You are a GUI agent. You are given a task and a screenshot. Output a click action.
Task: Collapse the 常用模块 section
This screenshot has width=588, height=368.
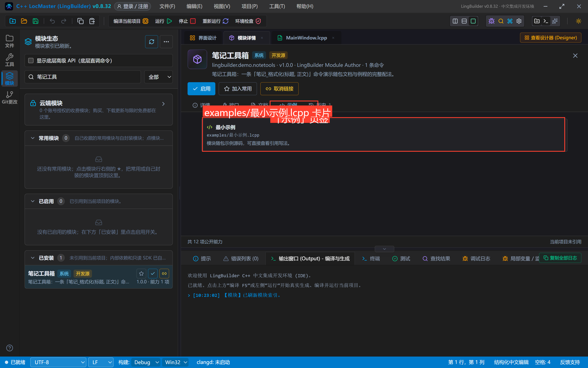pyautogui.click(x=32, y=138)
